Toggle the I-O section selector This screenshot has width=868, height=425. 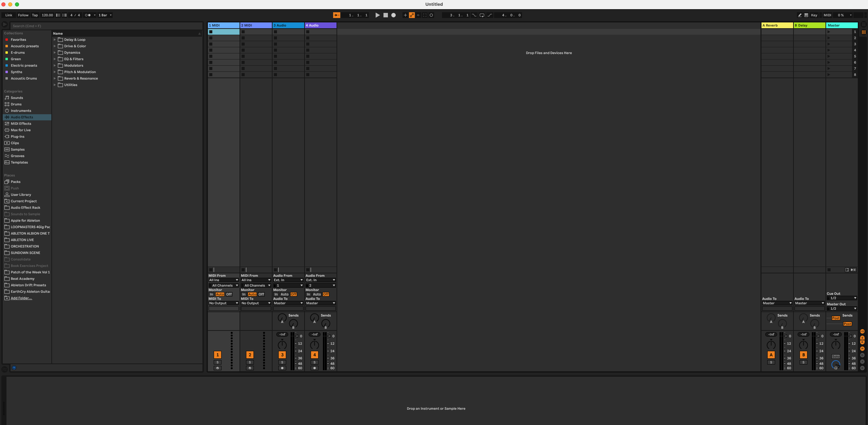pos(862,331)
